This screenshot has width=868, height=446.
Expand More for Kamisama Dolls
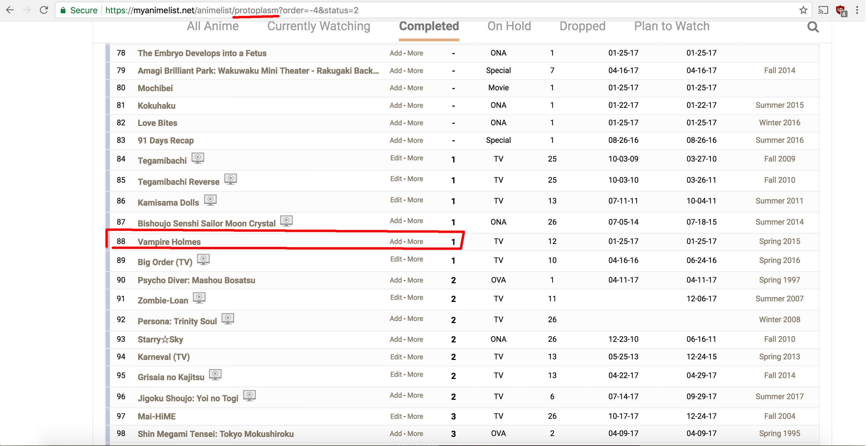(x=415, y=200)
